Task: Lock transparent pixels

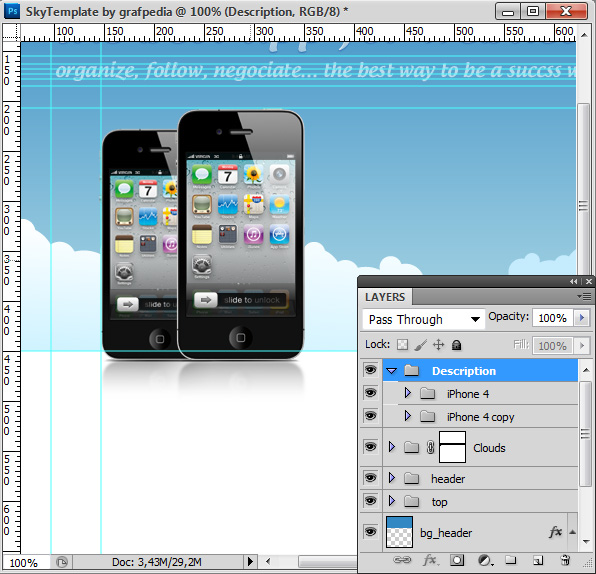Action: tap(402, 345)
